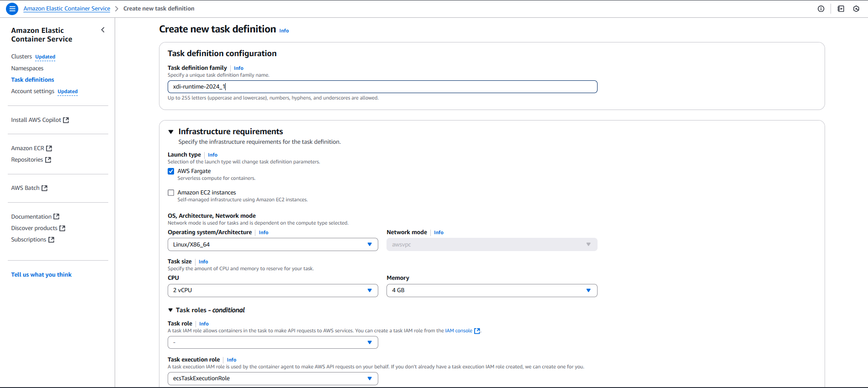Image resolution: width=868 pixels, height=388 pixels.
Task: Click Info link beside Task definition family
Action: click(x=238, y=68)
